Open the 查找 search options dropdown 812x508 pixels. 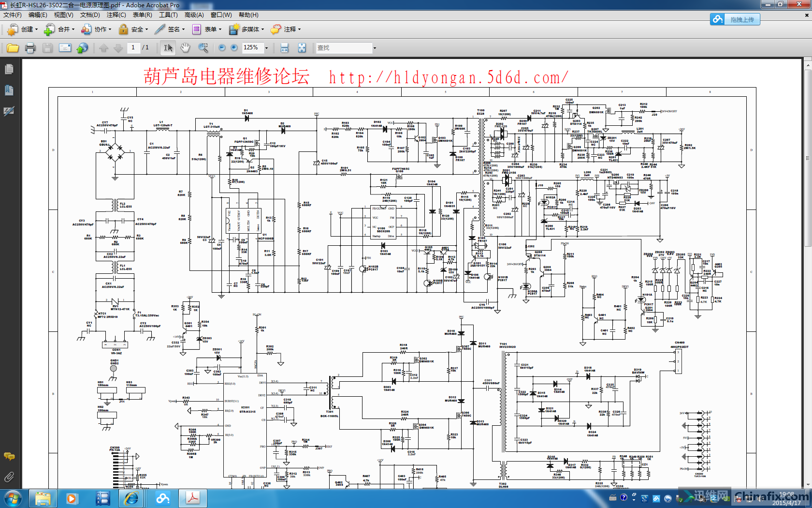pyautogui.click(x=375, y=48)
